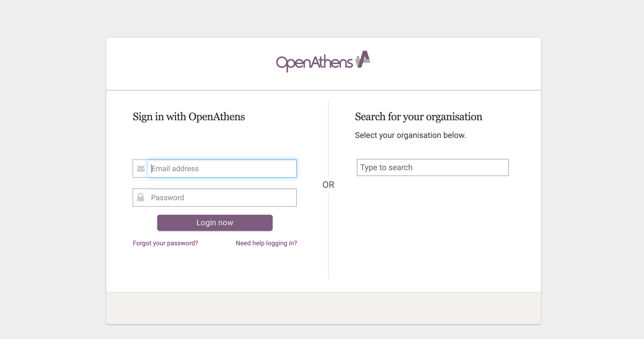Open the organisation search suggestions field

pos(432,167)
